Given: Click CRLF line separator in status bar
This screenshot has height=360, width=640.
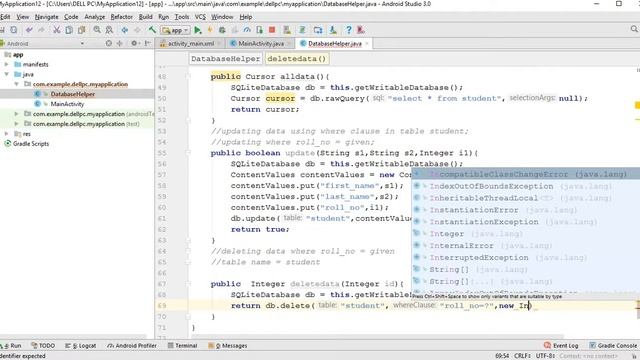Looking at the screenshot, I should click(x=522, y=356).
